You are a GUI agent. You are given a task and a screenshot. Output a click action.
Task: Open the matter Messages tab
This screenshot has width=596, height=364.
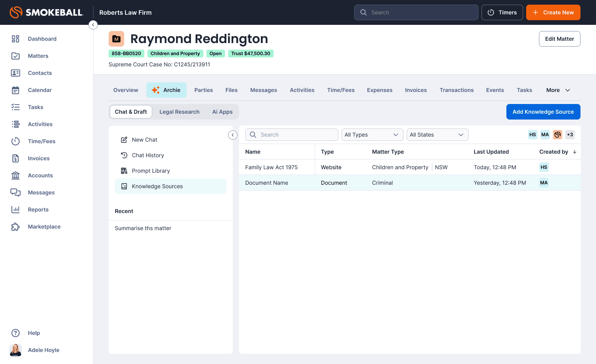coord(263,90)
